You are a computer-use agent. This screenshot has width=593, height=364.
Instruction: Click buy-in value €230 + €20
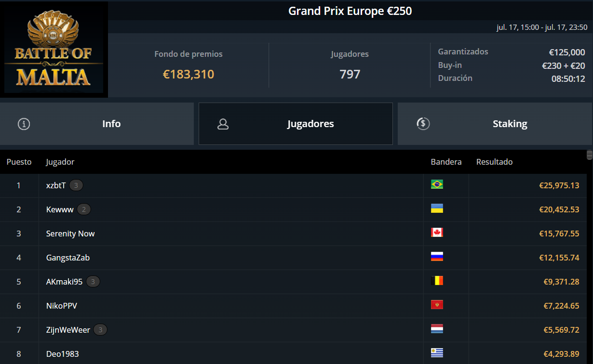[x=564, y=66]
